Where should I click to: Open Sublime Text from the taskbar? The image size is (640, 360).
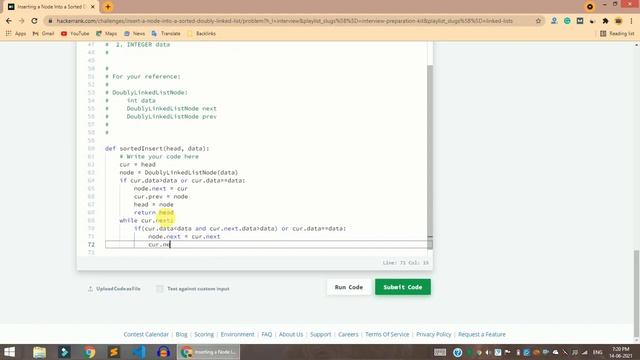pos(114,352)
